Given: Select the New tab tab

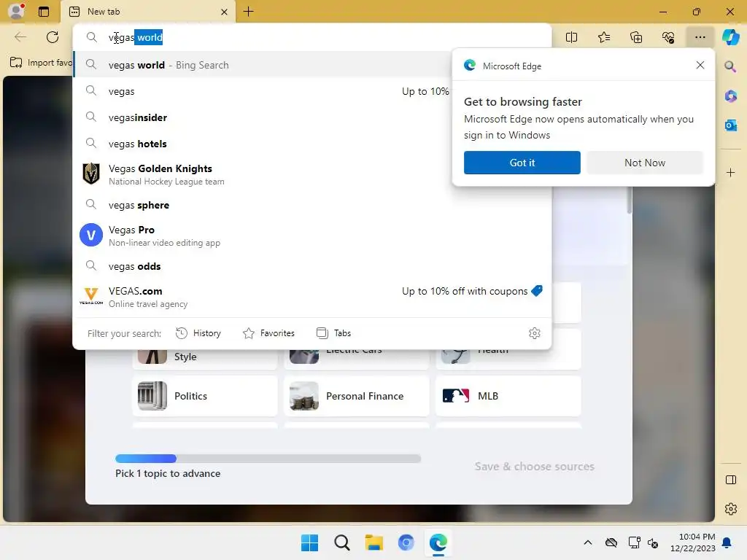Looking at the screenshot, I should pyautogui.click(x=147, y=12).
